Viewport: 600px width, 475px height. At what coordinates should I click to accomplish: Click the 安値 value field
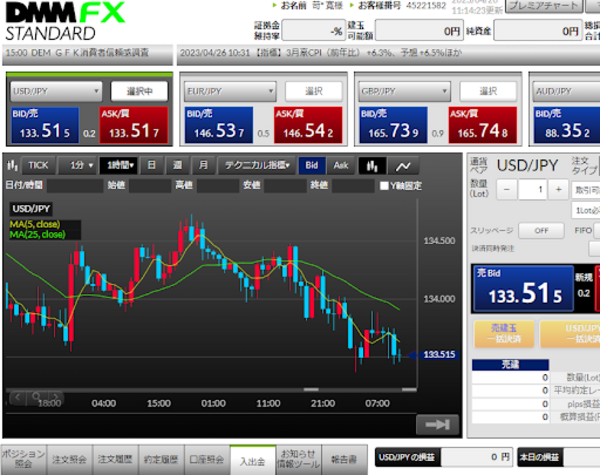click(285, 186)
